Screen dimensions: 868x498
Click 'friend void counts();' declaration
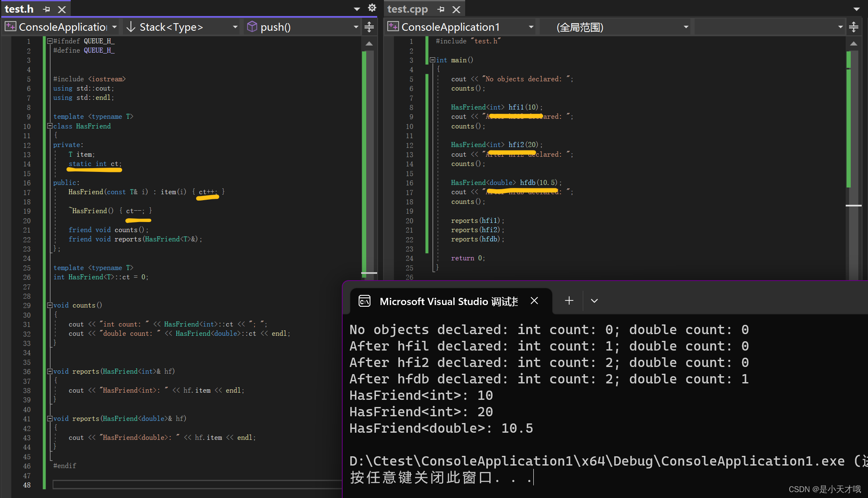(109, 230)
